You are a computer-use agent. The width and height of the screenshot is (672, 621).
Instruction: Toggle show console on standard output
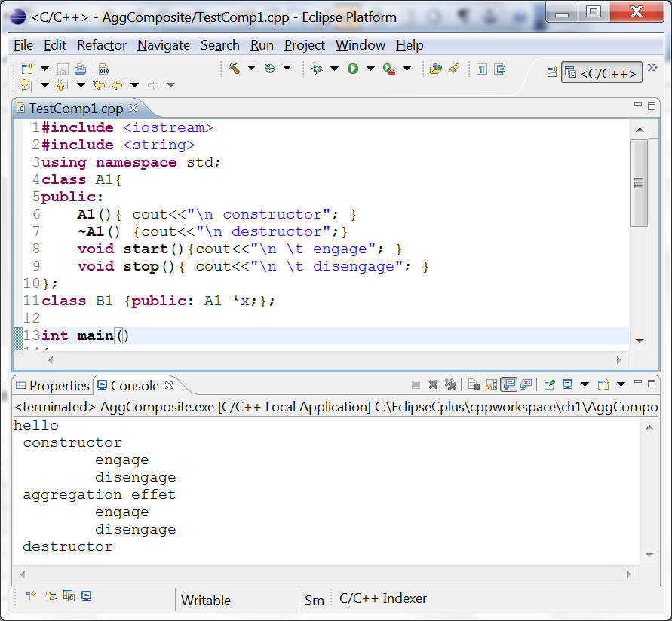coord(509,384)
